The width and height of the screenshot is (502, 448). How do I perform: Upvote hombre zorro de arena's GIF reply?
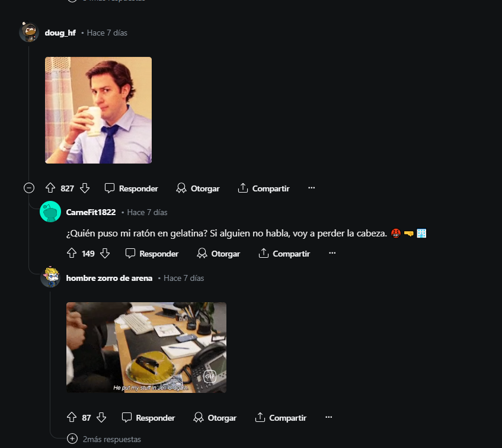71,417
